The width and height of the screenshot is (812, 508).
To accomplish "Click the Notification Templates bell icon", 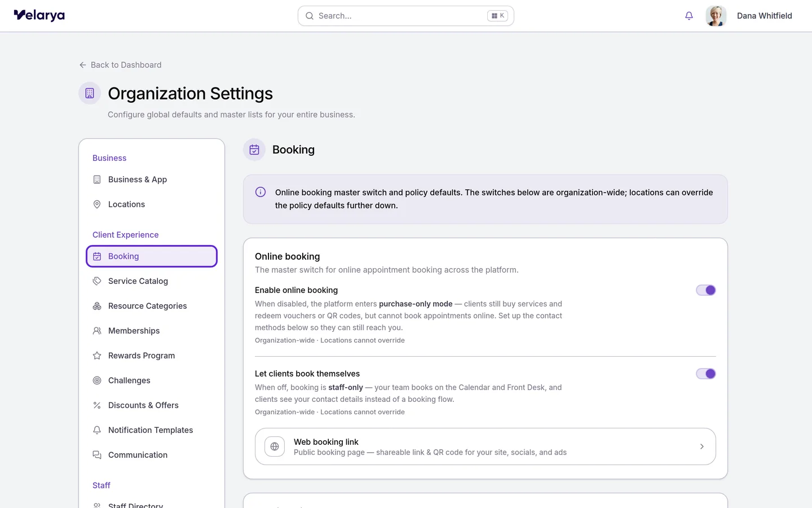I will point(97,430).
